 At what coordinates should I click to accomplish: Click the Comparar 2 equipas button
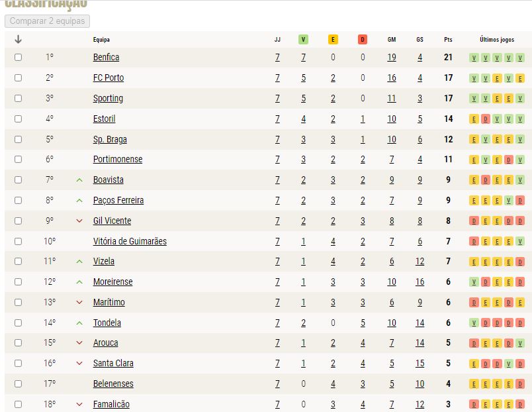(47, 21)
